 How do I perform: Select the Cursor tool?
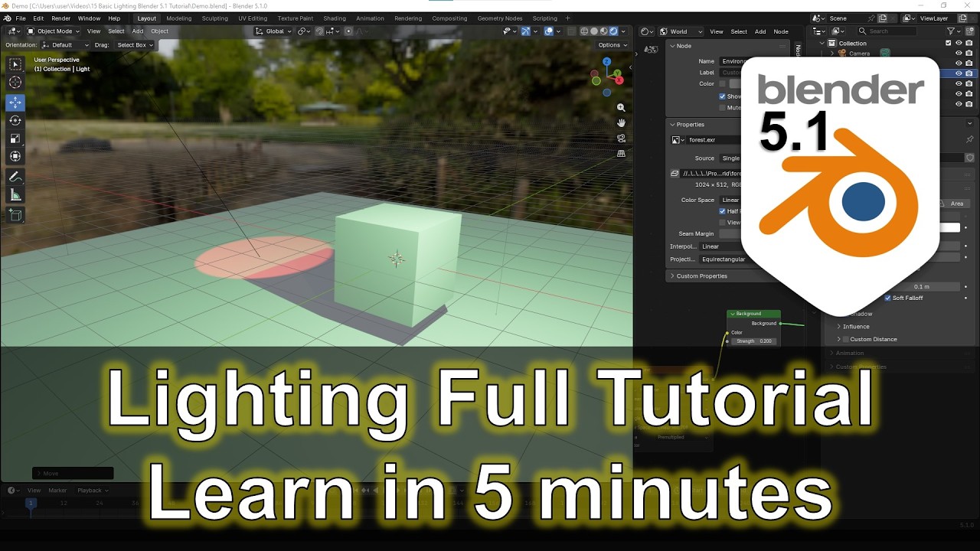tap(15, 83)
